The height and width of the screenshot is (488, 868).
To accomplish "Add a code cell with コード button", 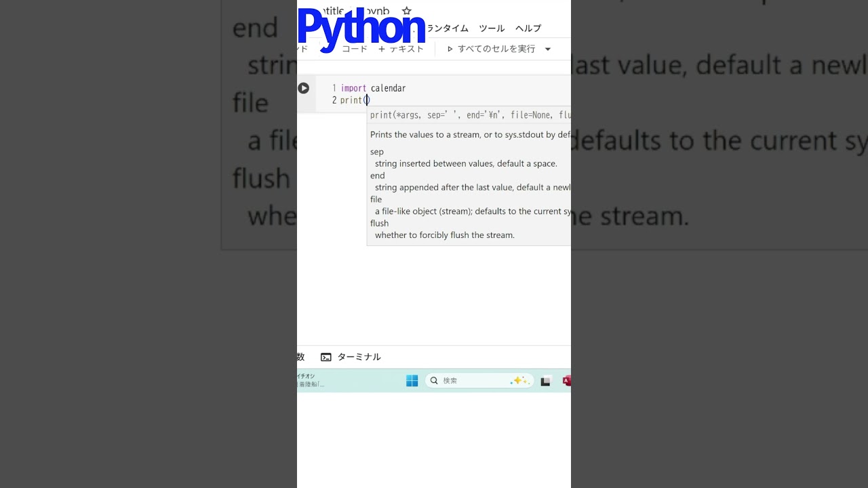I will click(x=354, y=49).
